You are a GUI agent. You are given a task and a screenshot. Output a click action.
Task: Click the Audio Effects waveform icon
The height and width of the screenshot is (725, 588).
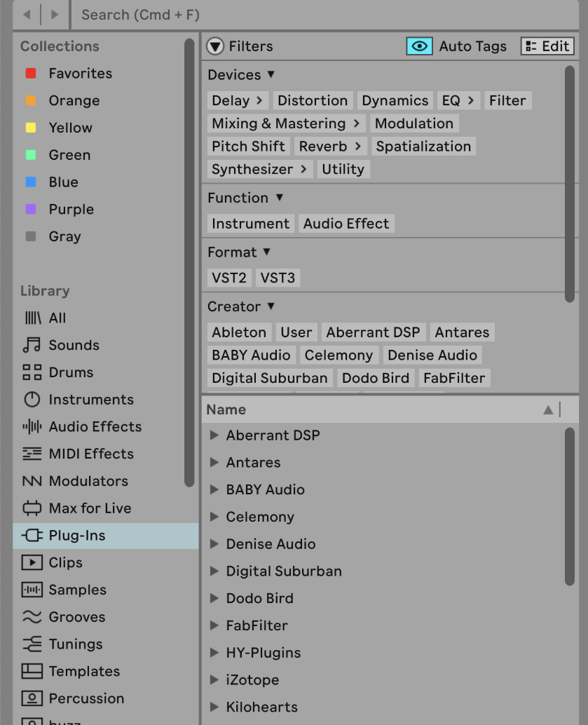[32, 426]
